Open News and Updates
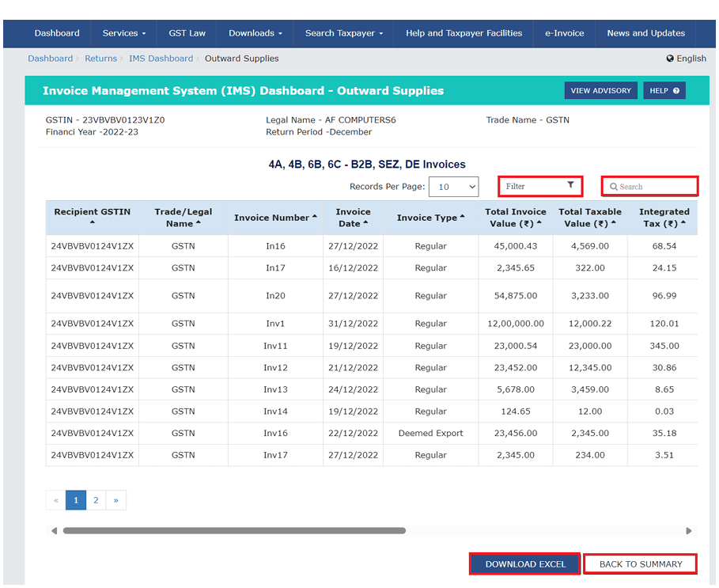The height and width of the screenshot is (588, 719). coord(645,33)
